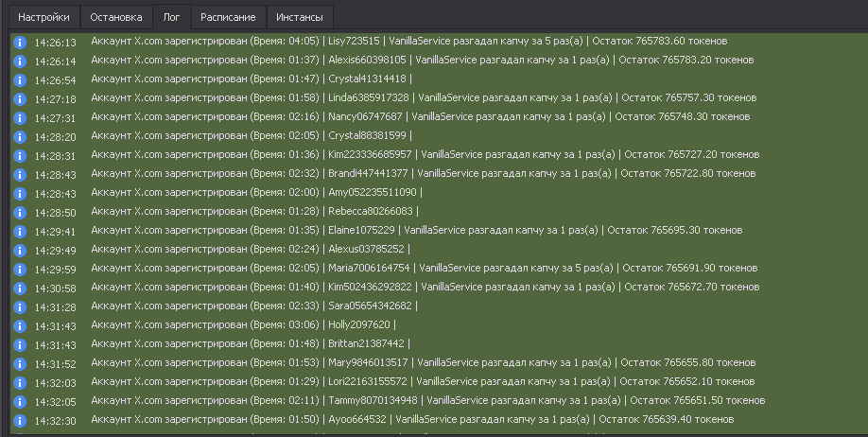Select log message for account Kim502436292822
Screen dimensions: 868x437
425,287
